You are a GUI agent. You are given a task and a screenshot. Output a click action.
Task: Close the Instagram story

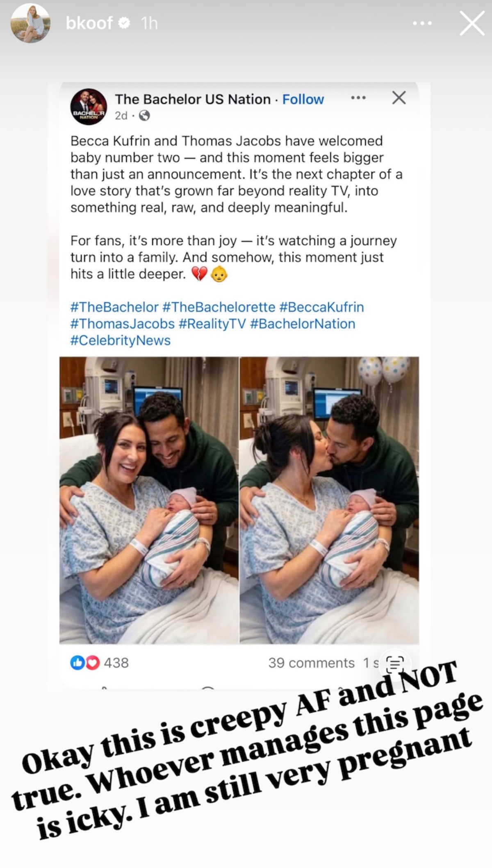click(x=472, y=23)
